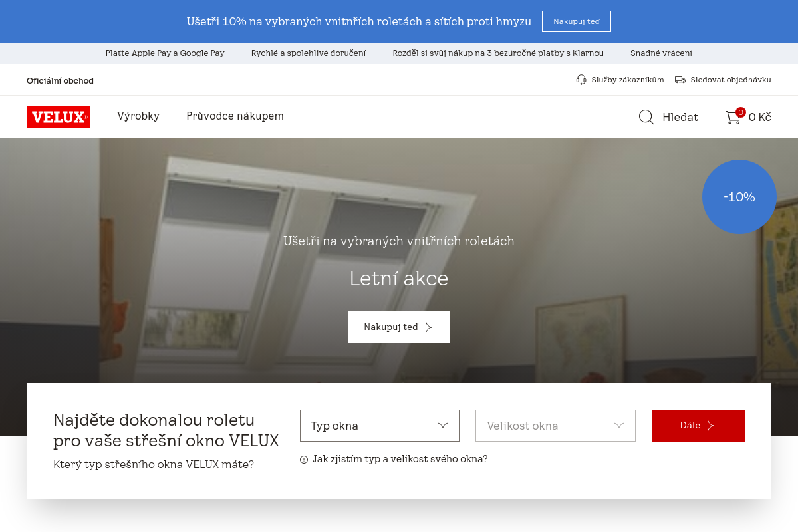Open the Velikost okna dropdown

pyautogui.click(x=555, y=426)
